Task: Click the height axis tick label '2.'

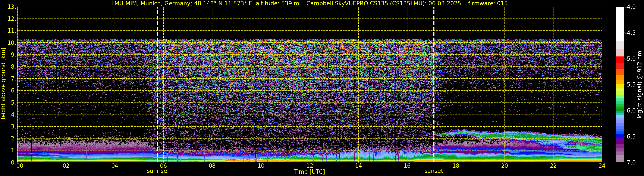Action: tap(13, 138)
